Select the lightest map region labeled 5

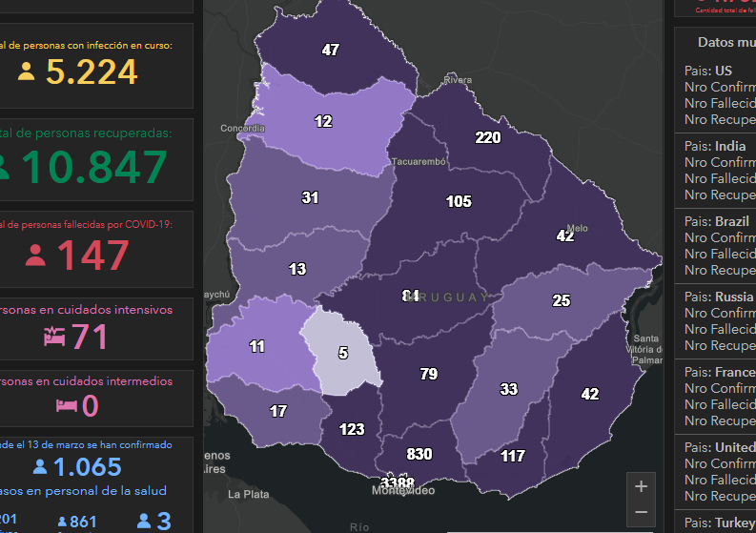pos(343,353)
